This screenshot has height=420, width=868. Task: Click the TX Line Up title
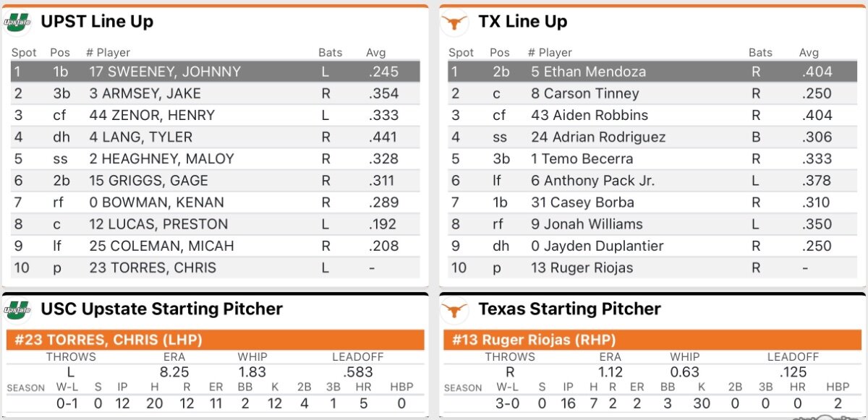point(523,22)
